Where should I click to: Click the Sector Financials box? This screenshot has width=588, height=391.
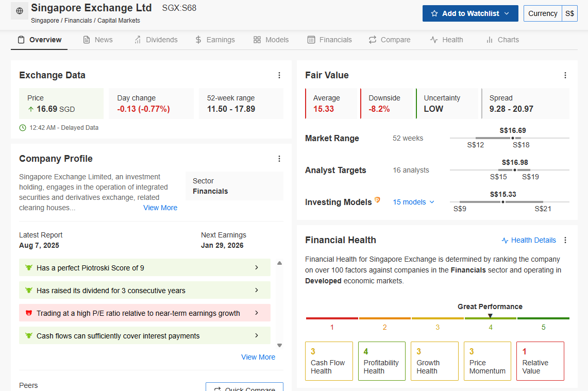(234, 186)
